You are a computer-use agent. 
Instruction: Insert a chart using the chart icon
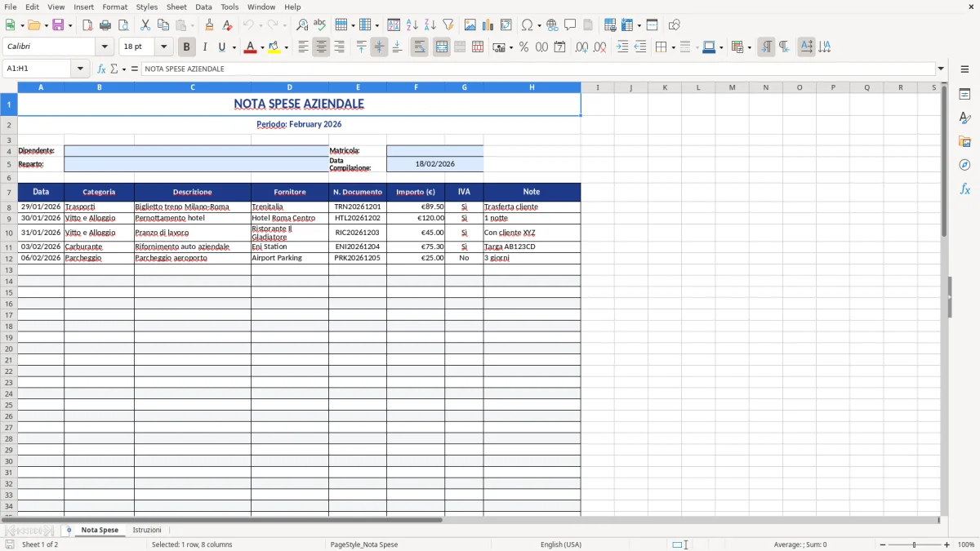coord(488,24)
